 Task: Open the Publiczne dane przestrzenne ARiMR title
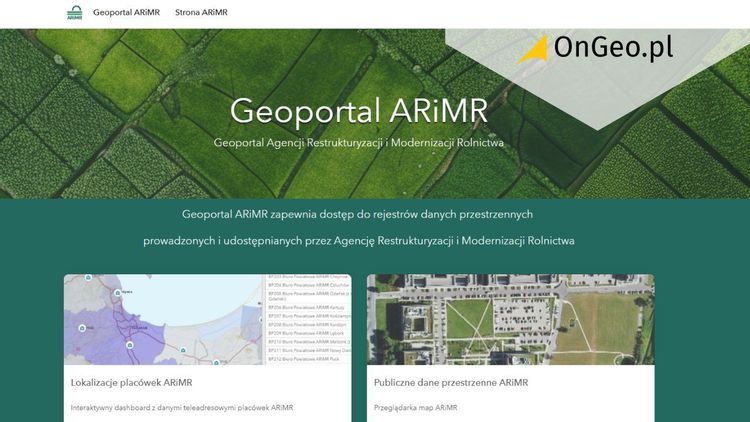point(451,383)
